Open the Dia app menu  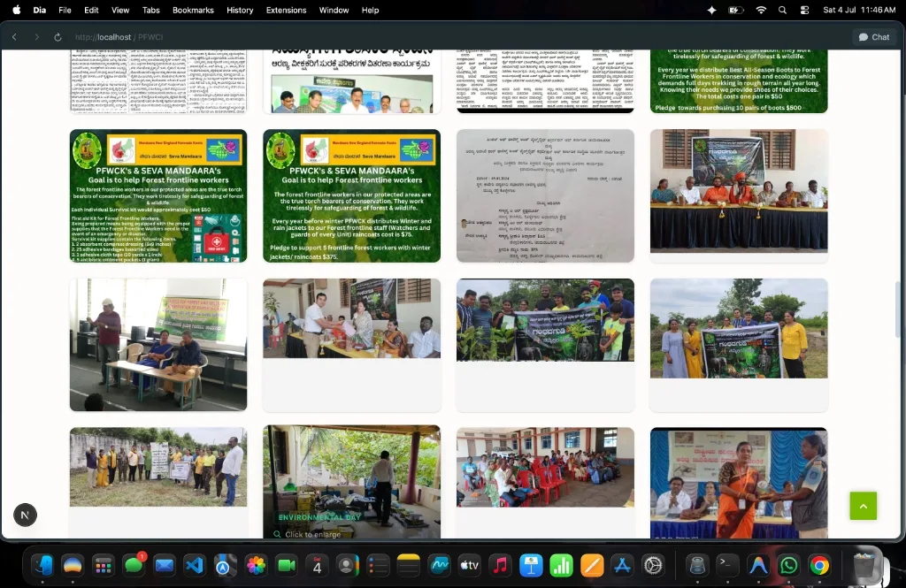[x=39, y=10]
